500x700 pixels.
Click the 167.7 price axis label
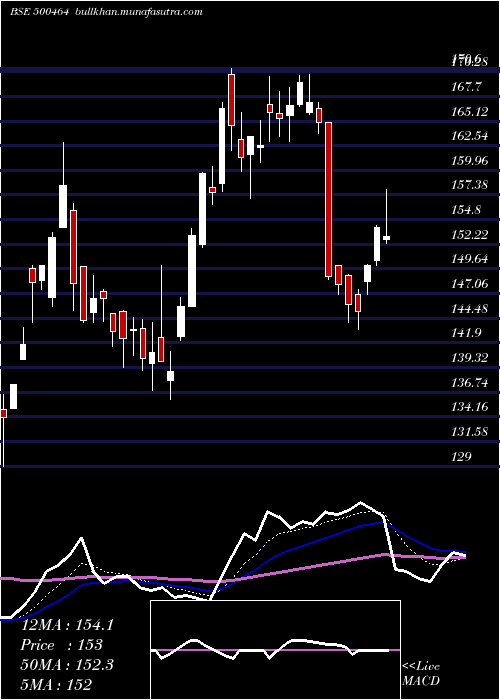click(x=467, y=87)
